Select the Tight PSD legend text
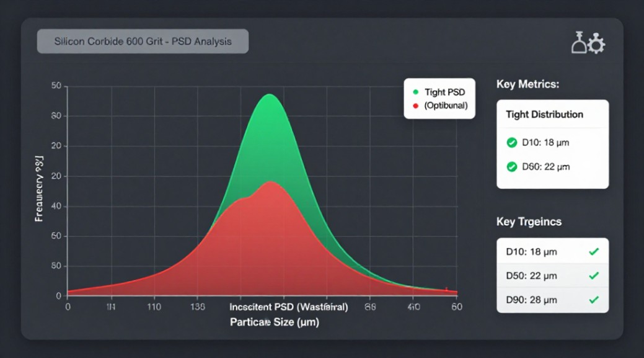 (x=445, y=92)
